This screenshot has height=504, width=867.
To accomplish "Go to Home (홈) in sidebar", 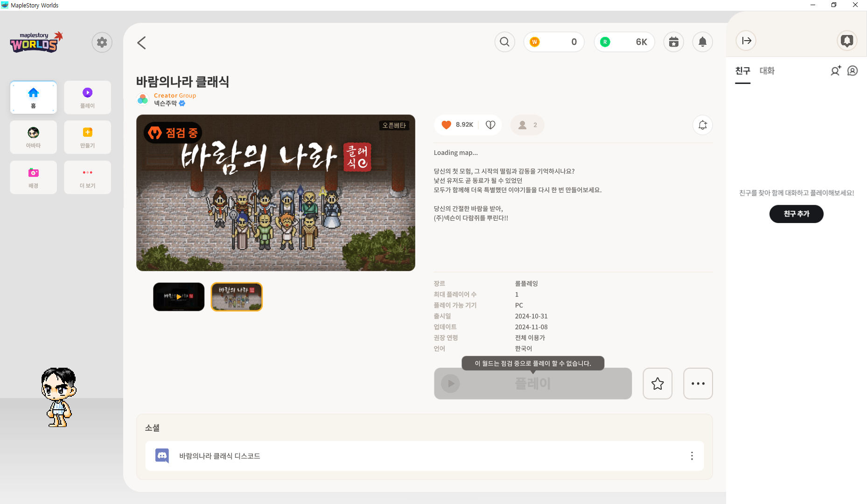I will 34,97.
